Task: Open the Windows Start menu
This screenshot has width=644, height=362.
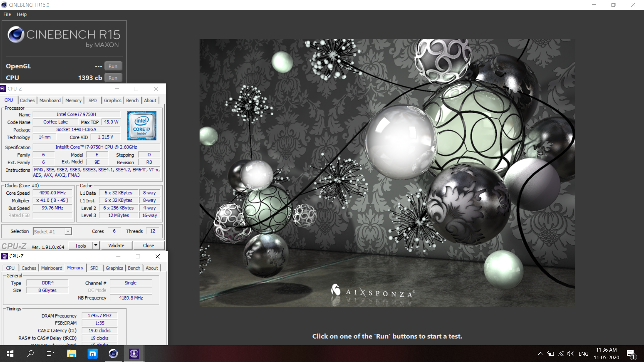Action: click(x=10, y=354)
